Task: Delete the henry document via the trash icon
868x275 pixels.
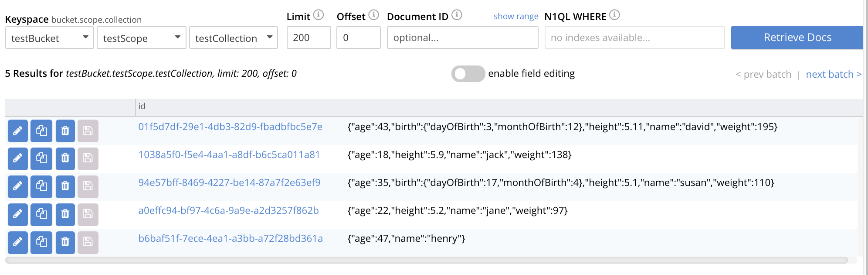Action: coord(65,242)
